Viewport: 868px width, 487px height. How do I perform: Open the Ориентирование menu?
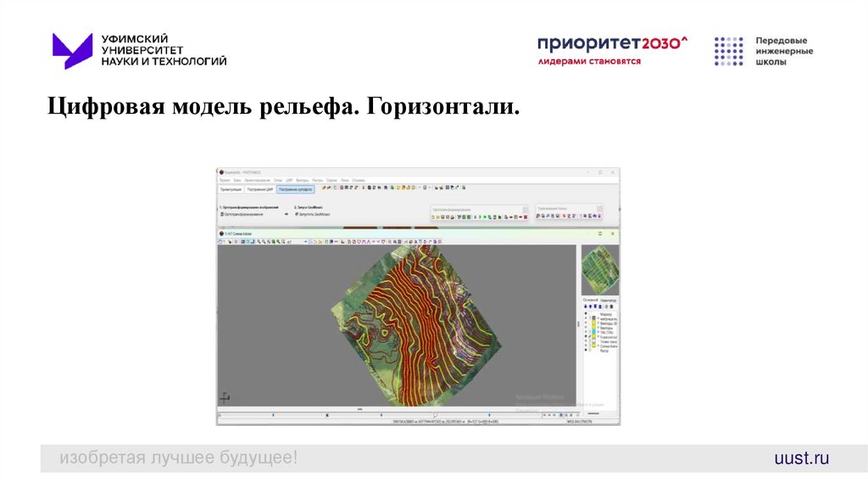coord(257,180)
